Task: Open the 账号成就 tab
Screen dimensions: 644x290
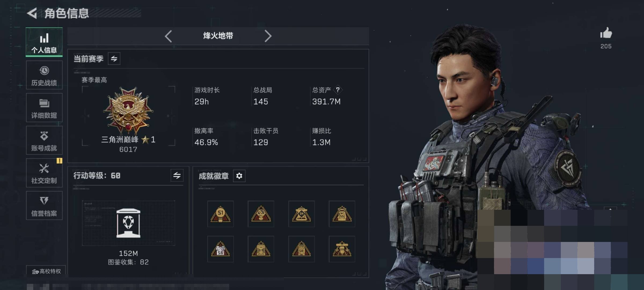Action: (44, 140)
